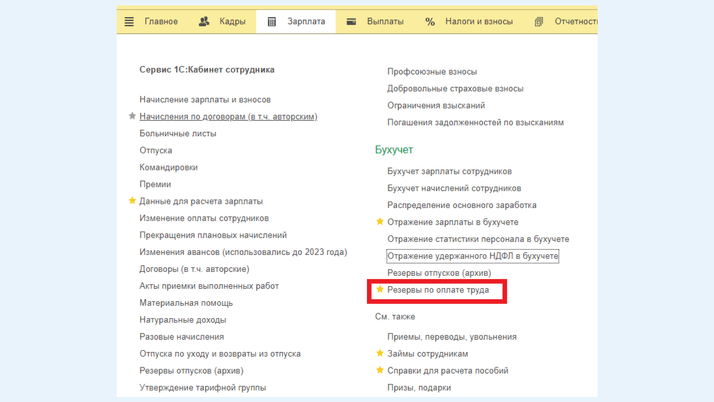Open Приемы, переводы, увольнения
The width and height of the screenshot is (714, 402).
(x=452, y=337)
